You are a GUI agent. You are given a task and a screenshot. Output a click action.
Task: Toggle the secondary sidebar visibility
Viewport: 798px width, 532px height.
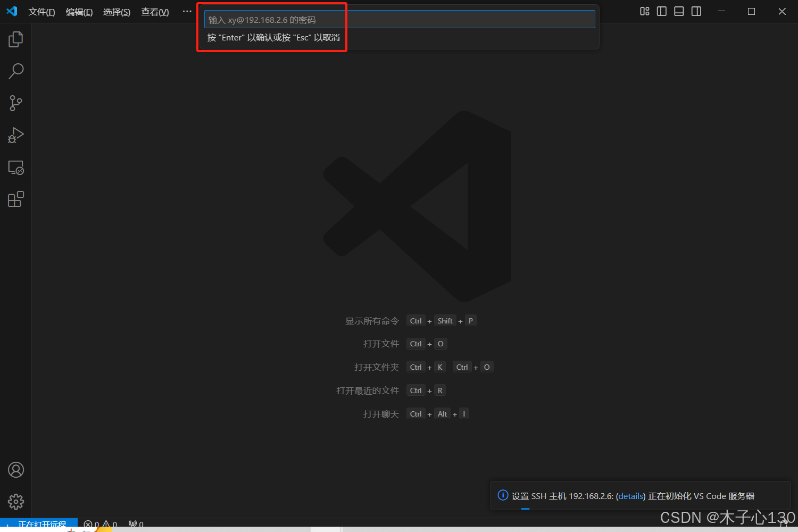coord(696,11)
